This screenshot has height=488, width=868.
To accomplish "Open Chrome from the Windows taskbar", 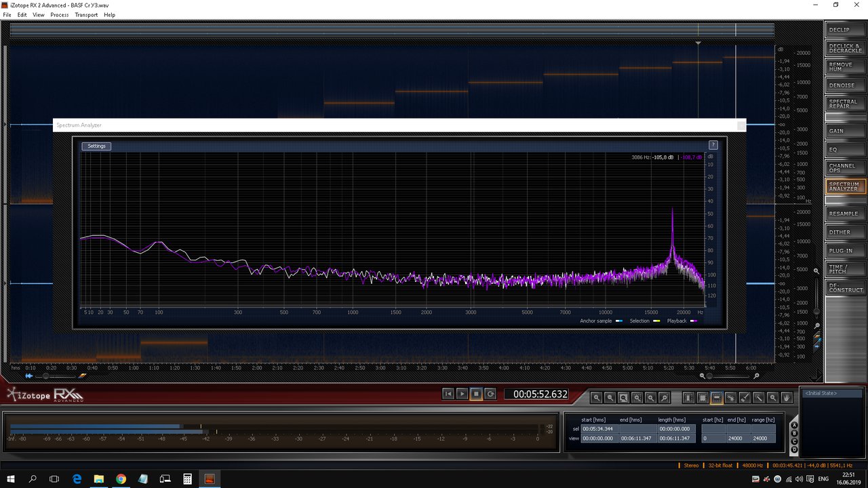I will coord(121,479).
